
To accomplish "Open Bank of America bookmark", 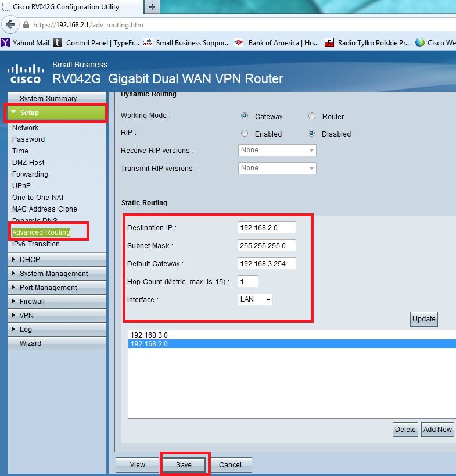I will 277,43.
